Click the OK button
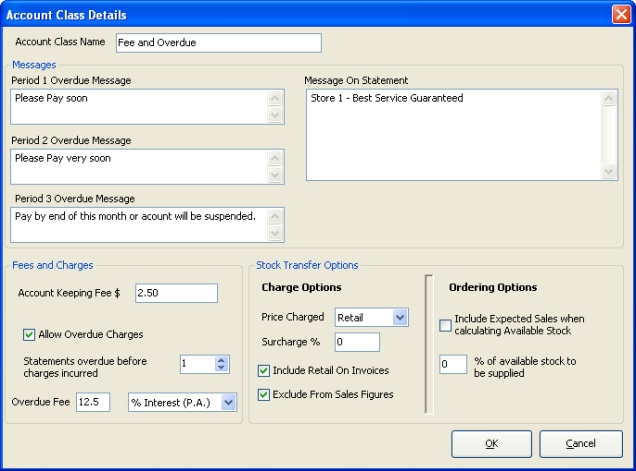The width and height of the screenshot is (636, 471). [x=491, y=443]
